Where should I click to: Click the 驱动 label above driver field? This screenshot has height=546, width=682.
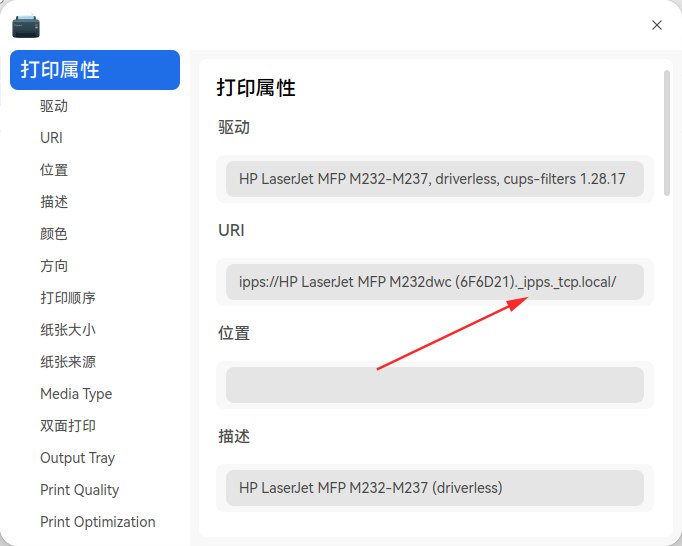coord(234,127)
